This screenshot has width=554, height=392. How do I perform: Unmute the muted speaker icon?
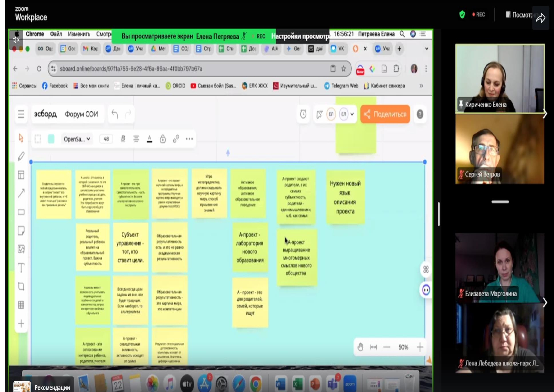pos(16,40)
